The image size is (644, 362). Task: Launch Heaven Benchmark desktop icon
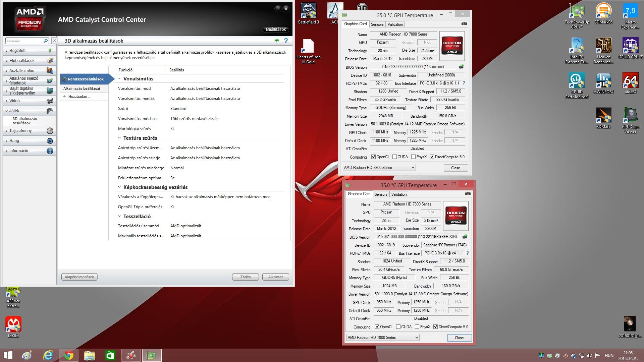click(603, 51)
